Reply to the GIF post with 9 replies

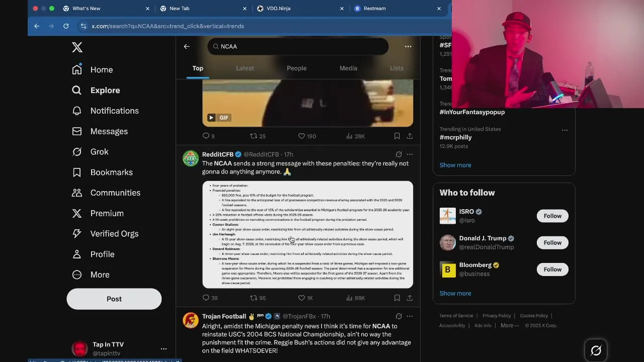coord(208,136)
